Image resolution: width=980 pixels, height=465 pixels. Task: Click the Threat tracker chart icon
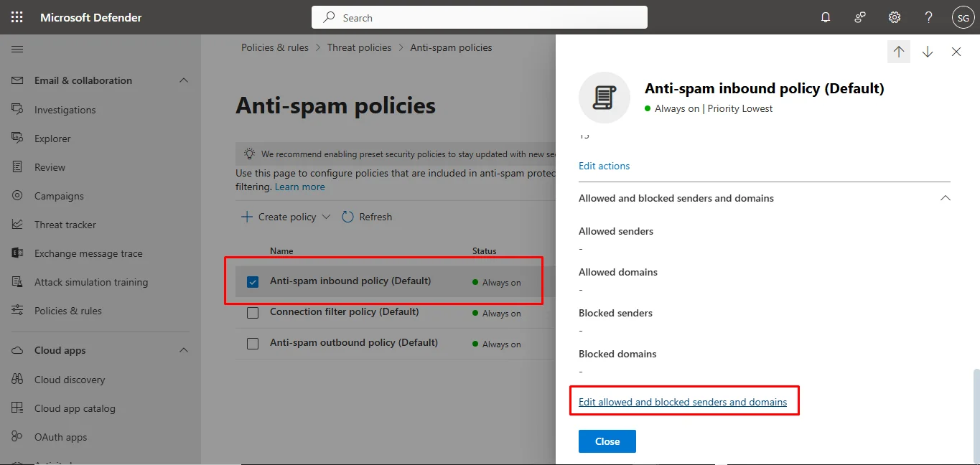tap(18, 224)
